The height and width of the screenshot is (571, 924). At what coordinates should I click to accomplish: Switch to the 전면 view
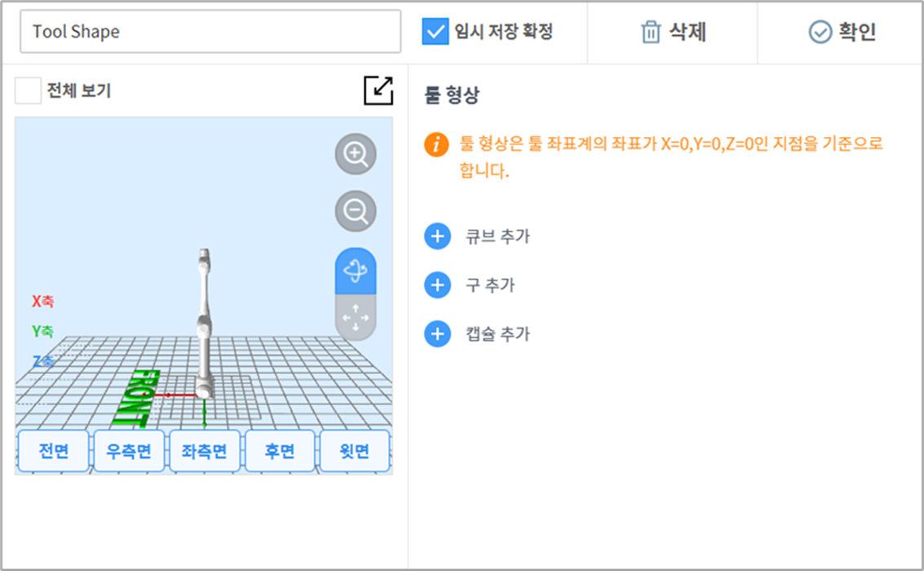[53, 449]
